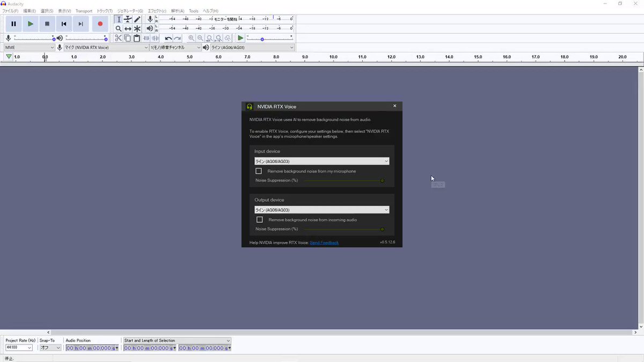Open the Transport menu
Image resolution: width=644 pixels, height=362 pixels.
click(84, 11)
